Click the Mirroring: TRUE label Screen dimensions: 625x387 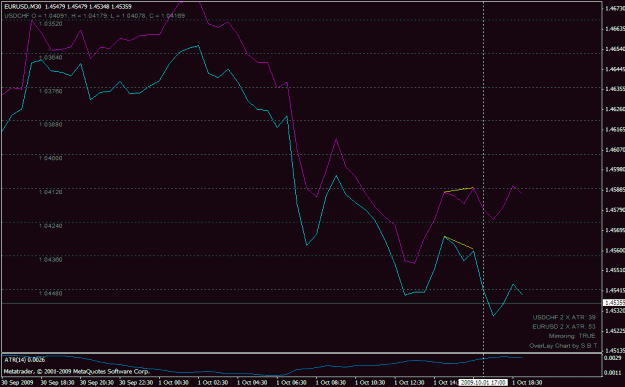tap(572, 336)
